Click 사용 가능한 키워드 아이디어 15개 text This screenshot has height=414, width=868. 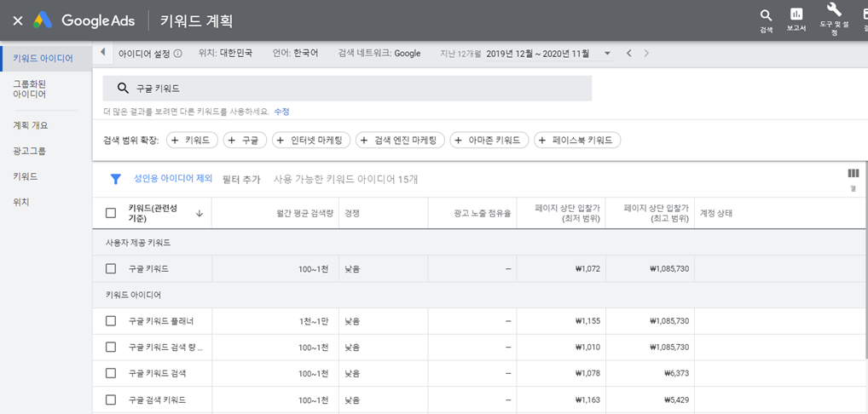345,179
